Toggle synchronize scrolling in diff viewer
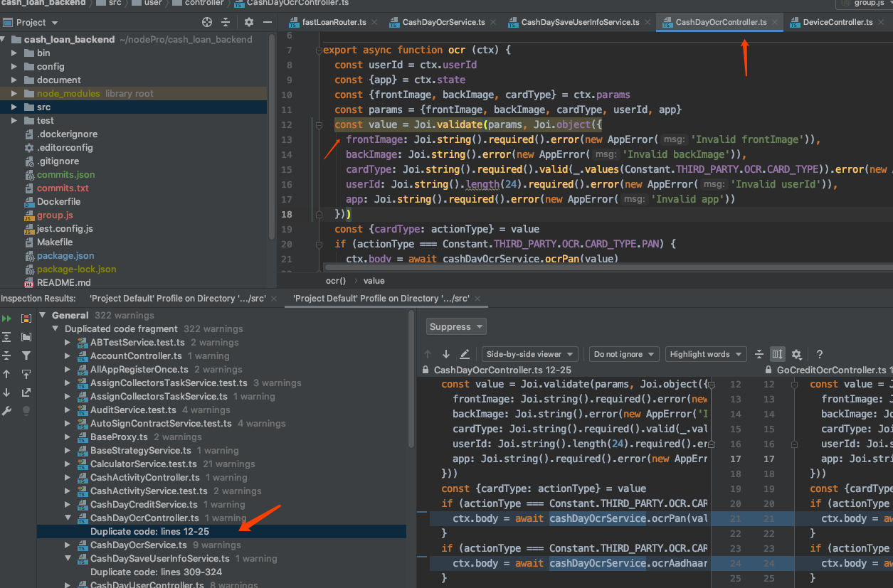 pos(778,354)
